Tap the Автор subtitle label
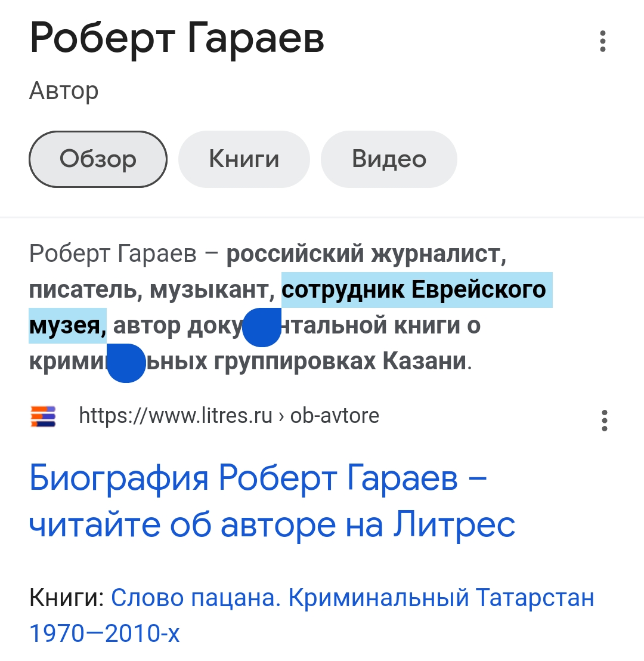Screen dimensions: 644x661 click(64, 91)
